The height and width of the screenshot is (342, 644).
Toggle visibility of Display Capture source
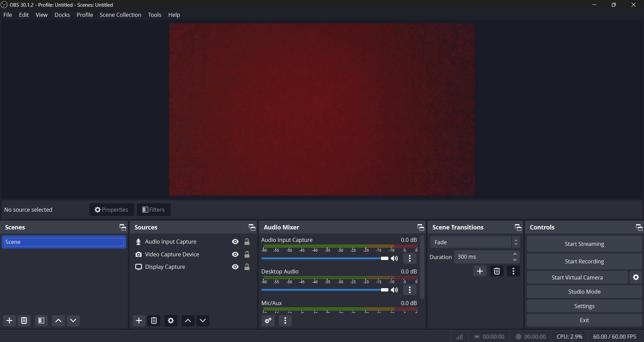click(x=235, y=267)
